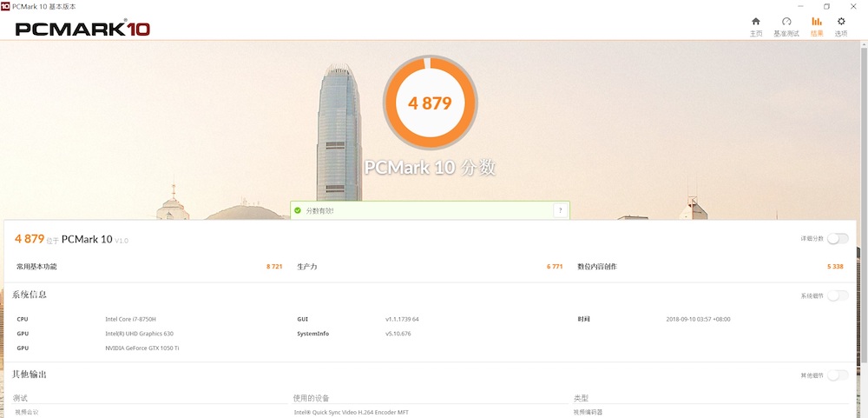Click the Digital Content Creation score 5 338
This screenshot has width=868, height=418.
point(835,267)
